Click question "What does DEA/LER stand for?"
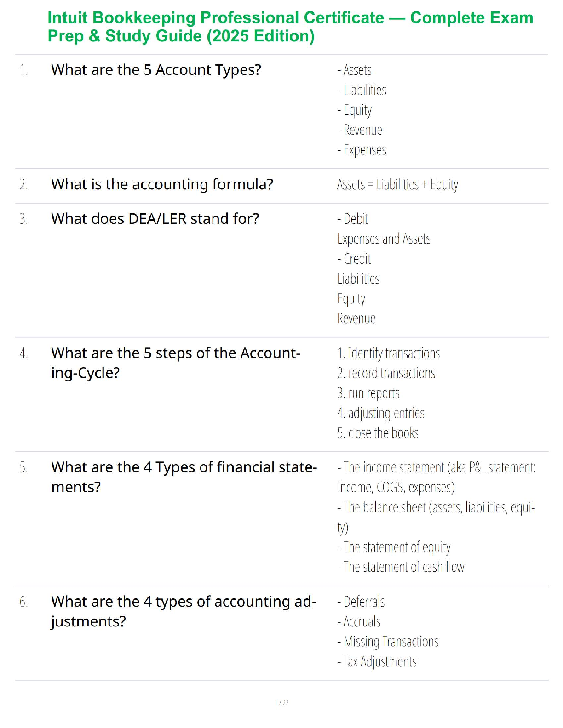The height and width of the screenshot is (728, 563). [155, 219]
